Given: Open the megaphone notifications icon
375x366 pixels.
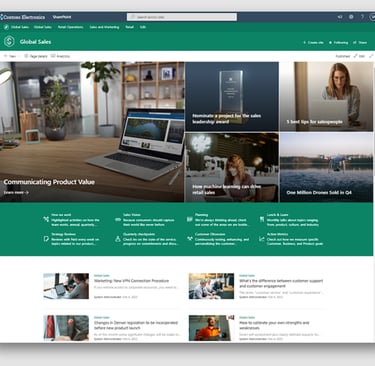Looking at the screenshot, I should pyautogui.click(x=340, y=17).
